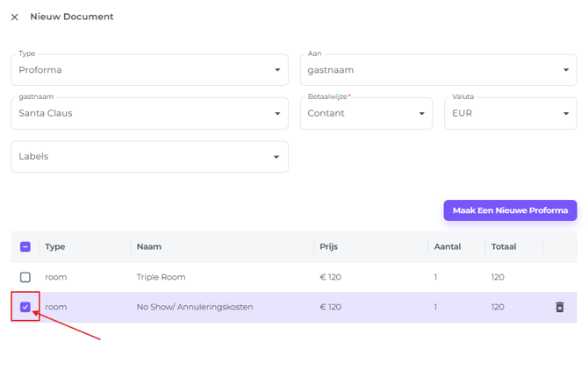Click the Aantal column header
The height and width of the screenshot is (384, 588).
(x=448, y=247)
